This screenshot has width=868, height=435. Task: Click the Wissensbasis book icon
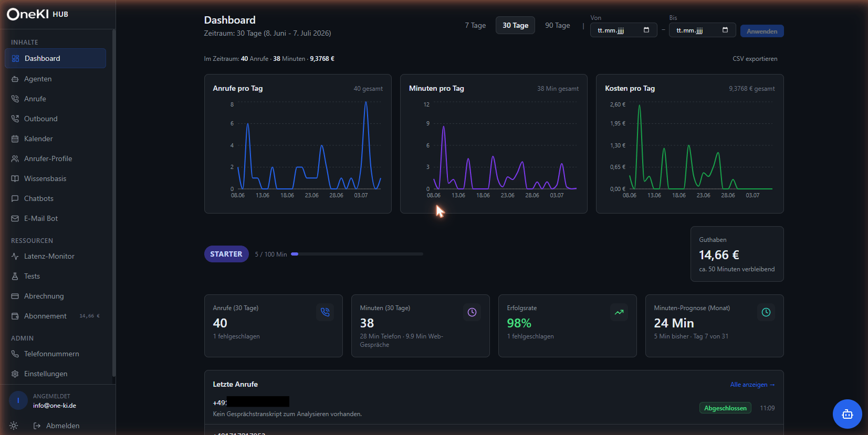click(15, 178)
